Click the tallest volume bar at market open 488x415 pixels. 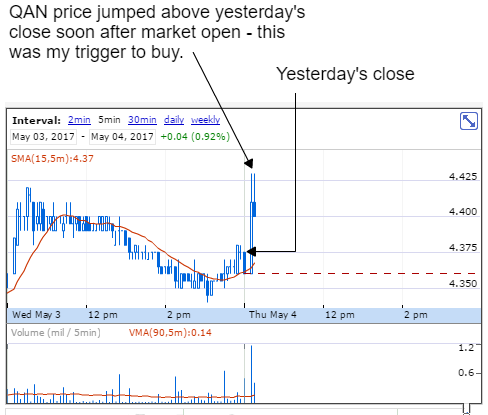(251, 374)
